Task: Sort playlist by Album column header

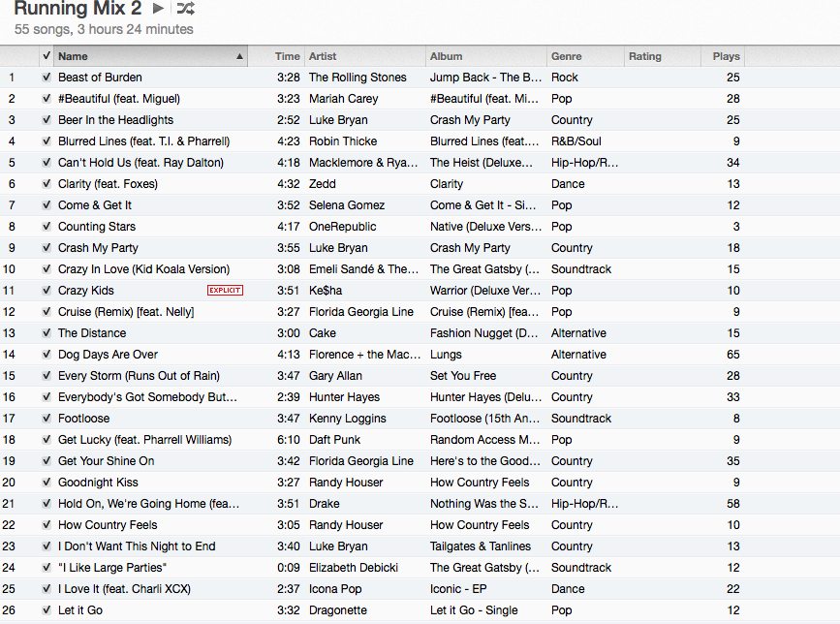Action: (447, 56)
